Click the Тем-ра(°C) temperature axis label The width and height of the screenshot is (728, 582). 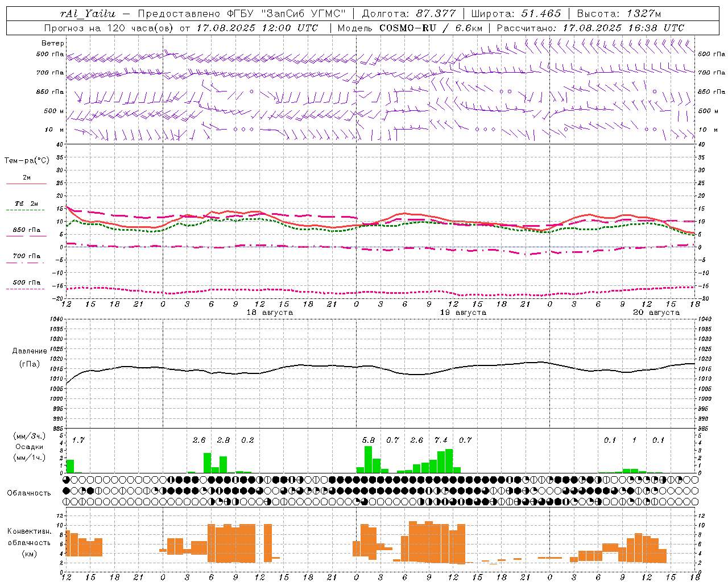pyautogui.click(x=27, y=161)
